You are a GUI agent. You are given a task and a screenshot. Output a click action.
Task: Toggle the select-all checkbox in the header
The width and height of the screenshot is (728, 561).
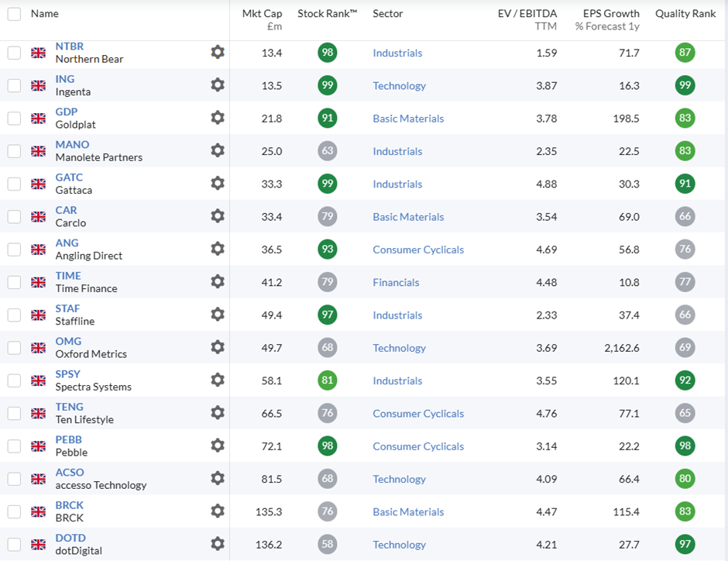pyautogui.click(x=14, y=14)
